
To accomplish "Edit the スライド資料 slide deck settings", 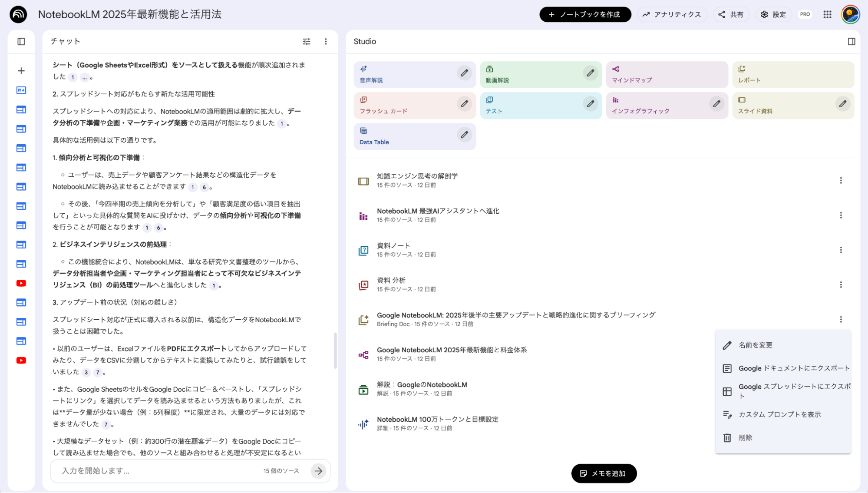I will coord(843,104).
